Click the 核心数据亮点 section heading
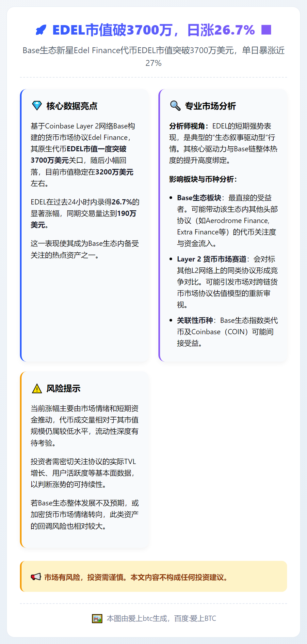The image size is (307, 644). click(x=72, y=106)
